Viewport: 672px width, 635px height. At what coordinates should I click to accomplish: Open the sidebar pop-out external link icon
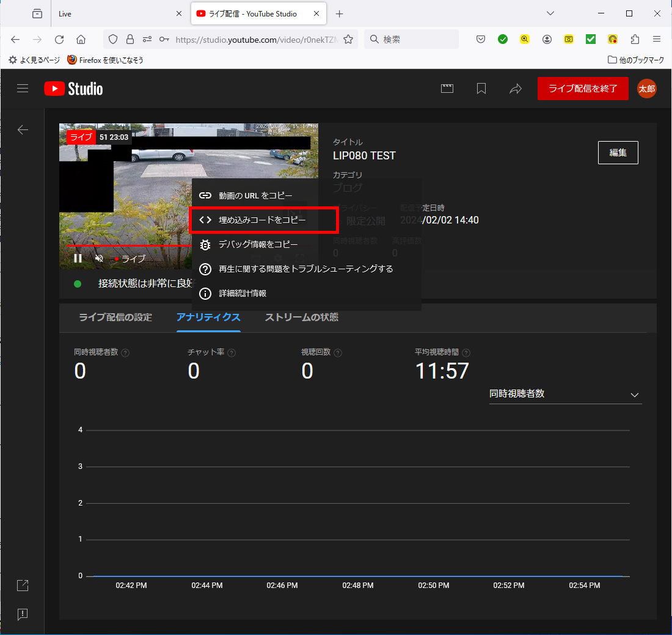coord(22,586)
